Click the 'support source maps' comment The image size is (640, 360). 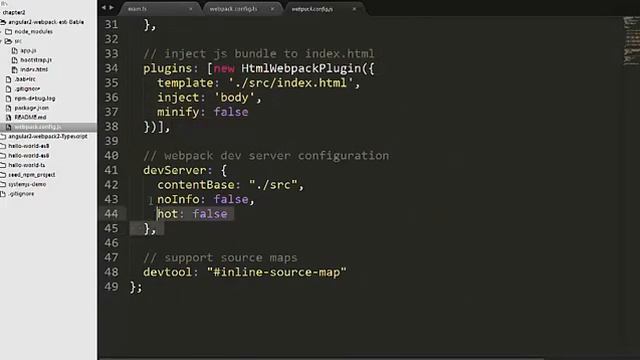click(220, 258)
